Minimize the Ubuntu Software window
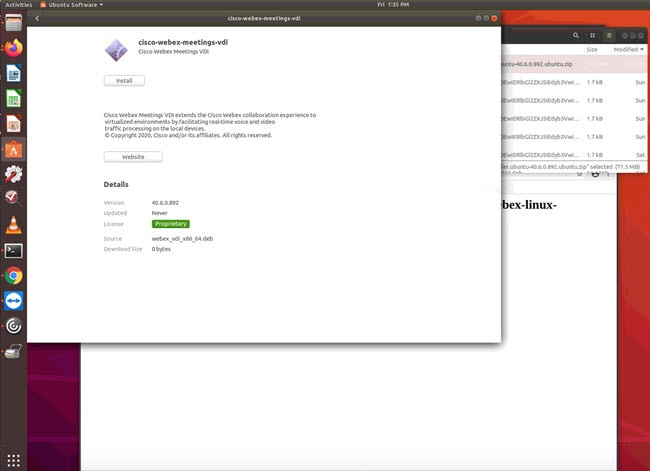The image size is (650, 471). click(478, 18)
